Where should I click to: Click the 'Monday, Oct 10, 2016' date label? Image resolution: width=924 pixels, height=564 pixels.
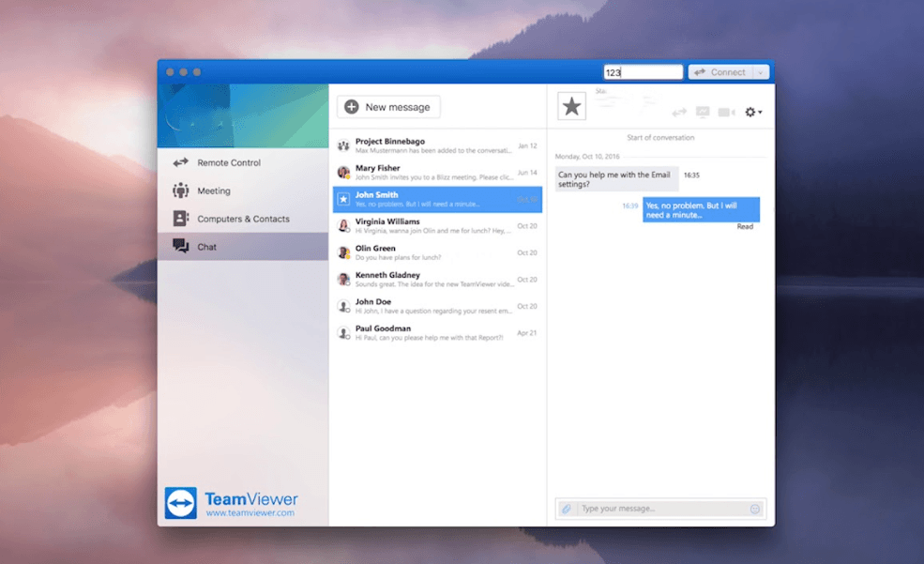tap(587, 157)
